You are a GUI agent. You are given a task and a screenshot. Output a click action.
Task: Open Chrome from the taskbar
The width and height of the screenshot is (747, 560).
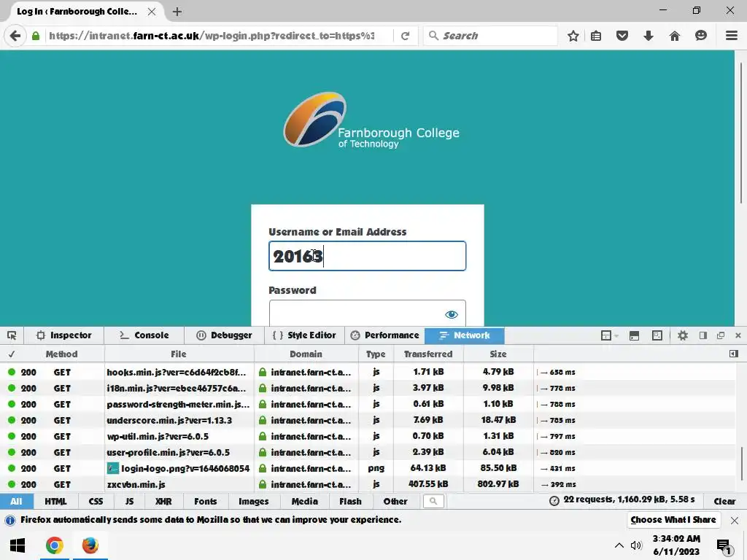54,545
